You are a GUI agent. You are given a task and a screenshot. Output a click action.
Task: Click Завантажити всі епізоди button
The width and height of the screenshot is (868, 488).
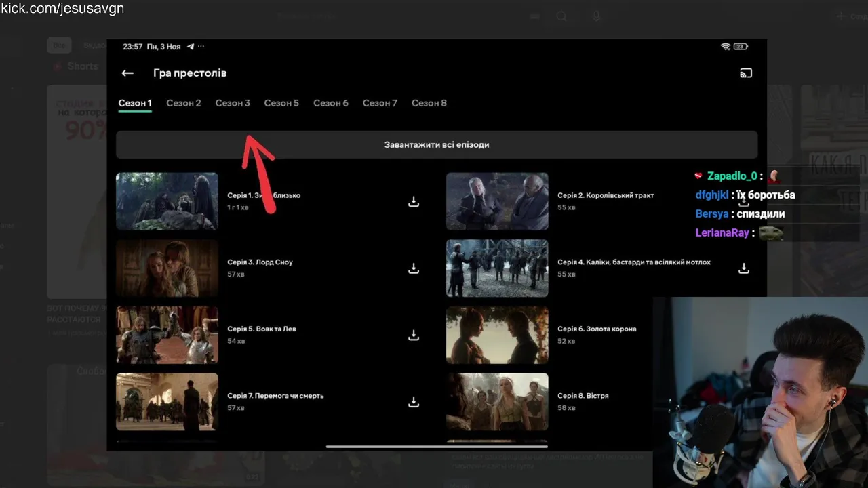coord(437,145)
